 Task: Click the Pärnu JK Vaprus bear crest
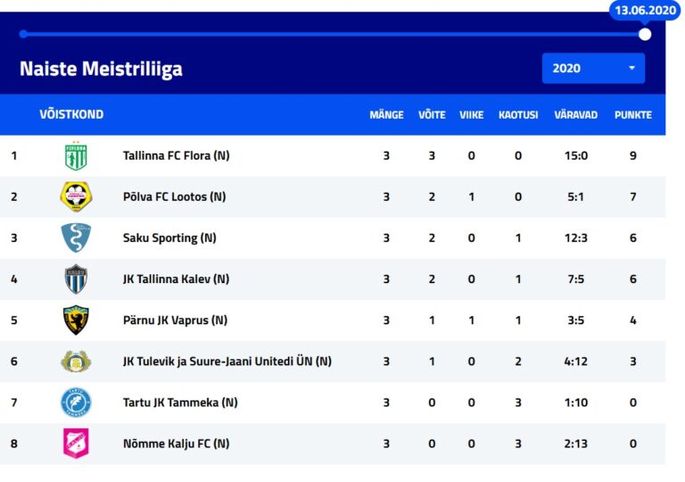[x=76, y=320]
